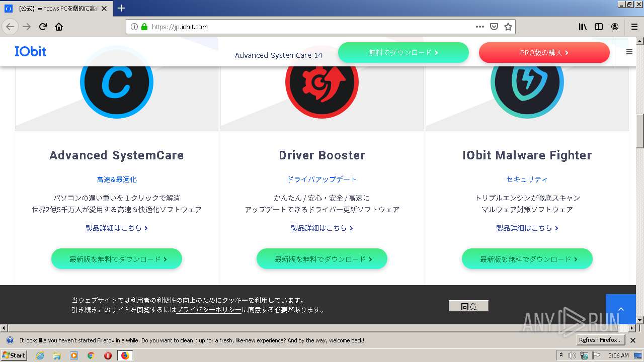Click Advanced SystemCare 14 header text
This screenshot has width=644, height=362.
[x=279, y=55]
